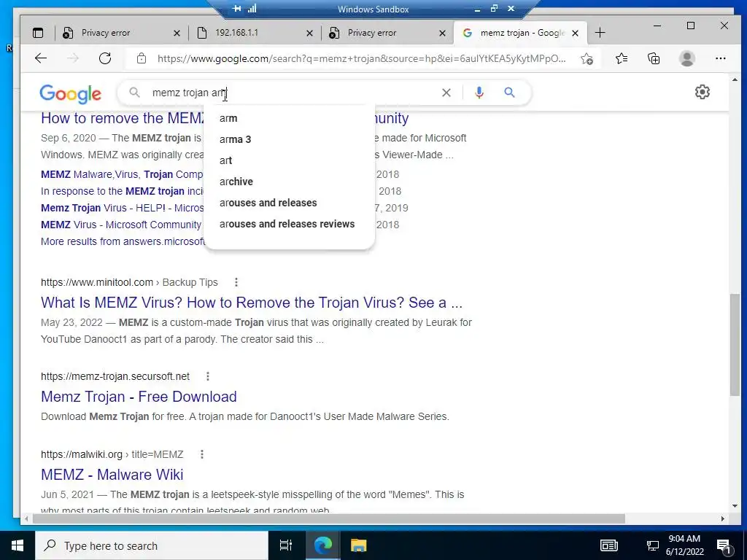Close the 192.168.1.1 tab
747x560 pixels.
pyautogui.click(x=309, y=34)
